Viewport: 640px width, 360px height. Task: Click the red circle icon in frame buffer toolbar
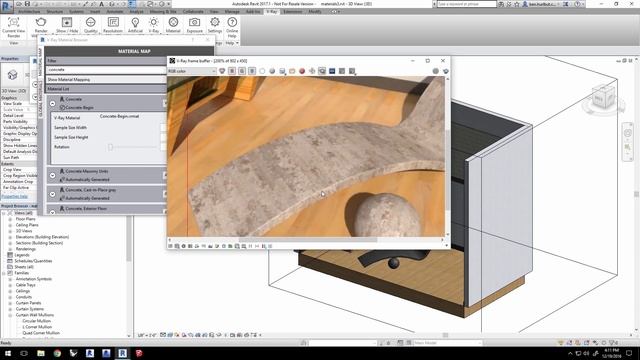302,71
